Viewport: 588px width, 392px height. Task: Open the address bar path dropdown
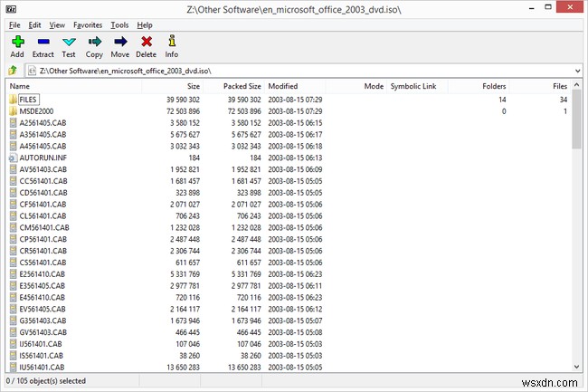point(575,71)
